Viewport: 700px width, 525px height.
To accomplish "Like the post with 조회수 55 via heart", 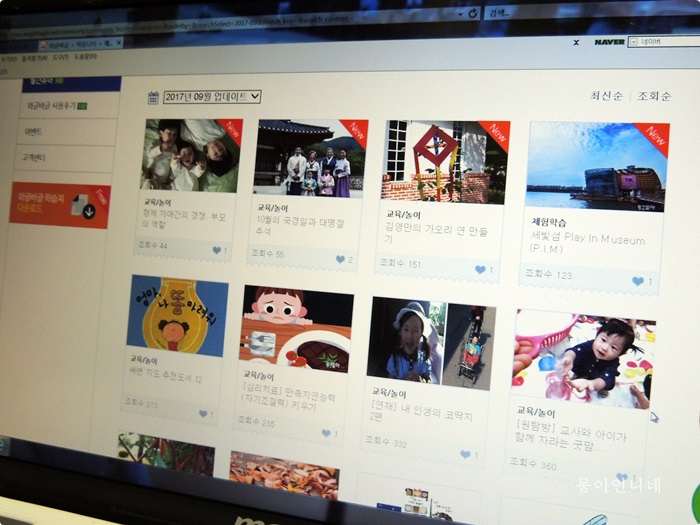I will pyautogui.click(x=340, y=259).
